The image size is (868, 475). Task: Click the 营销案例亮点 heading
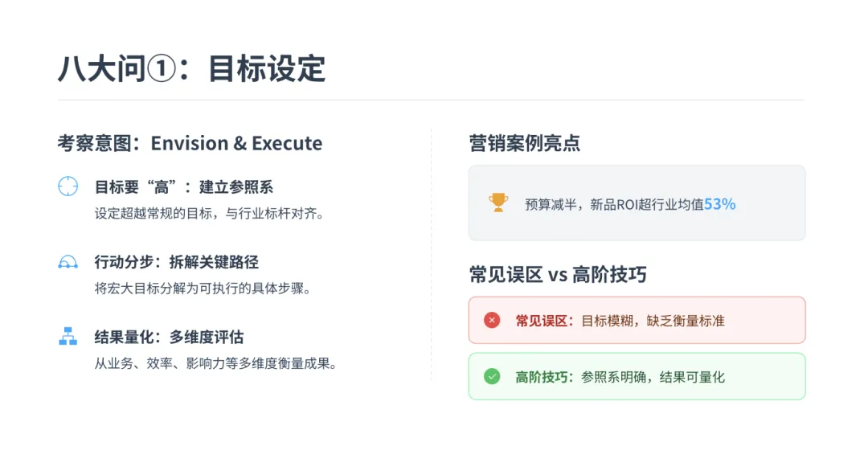point(524,143)
